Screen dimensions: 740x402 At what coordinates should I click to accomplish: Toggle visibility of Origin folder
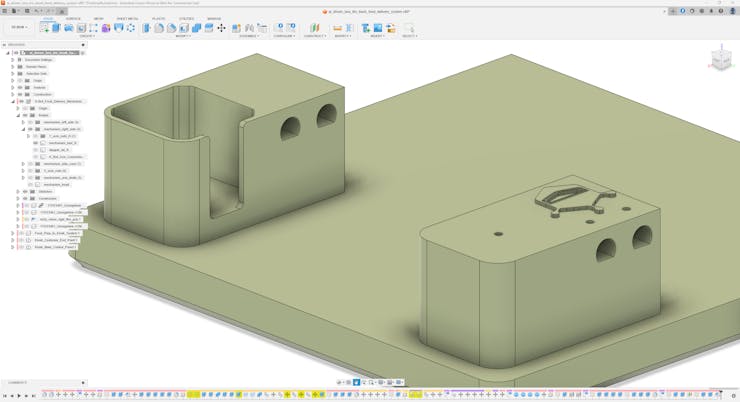pos(21,80)
